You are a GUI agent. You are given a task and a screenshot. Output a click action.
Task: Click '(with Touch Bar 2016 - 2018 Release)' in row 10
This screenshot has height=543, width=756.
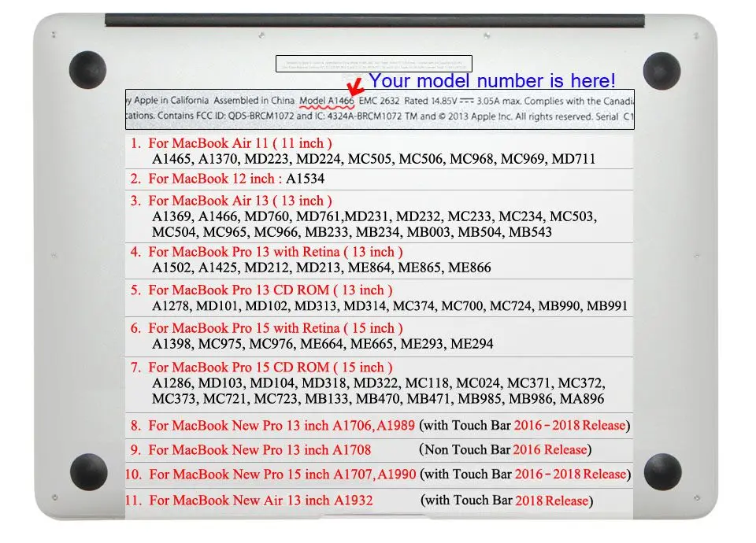click(x=525, y=474)
